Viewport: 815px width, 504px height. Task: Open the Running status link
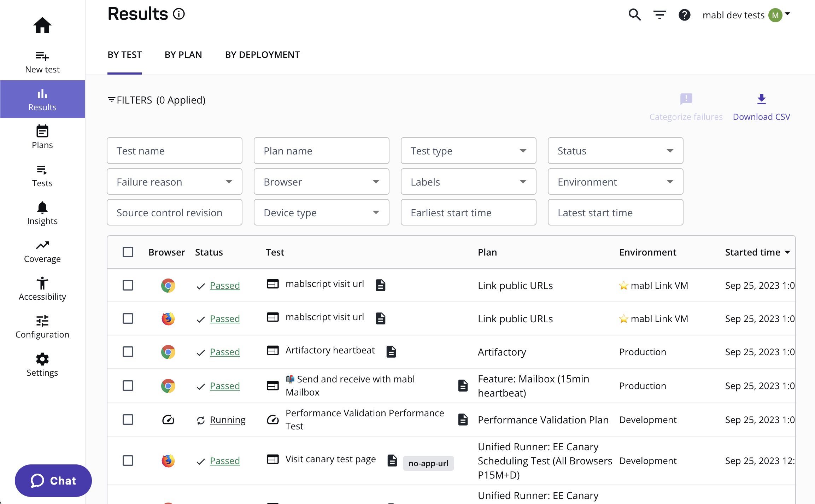(x=227, y=420)
